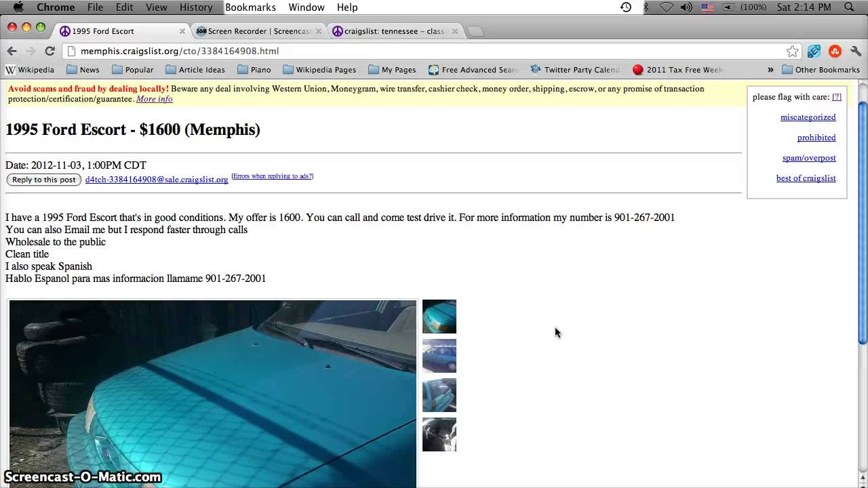
Task: Flag the post as prohibited
Action: coord(816,138)
